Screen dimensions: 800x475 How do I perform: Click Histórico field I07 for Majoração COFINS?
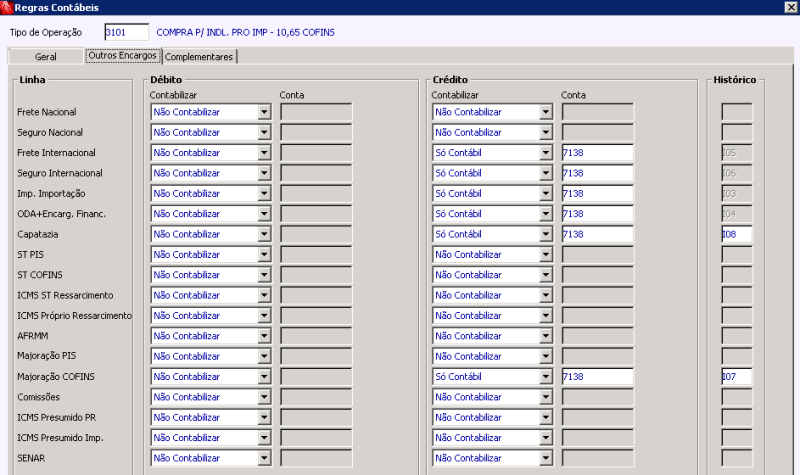click(737, 377)
